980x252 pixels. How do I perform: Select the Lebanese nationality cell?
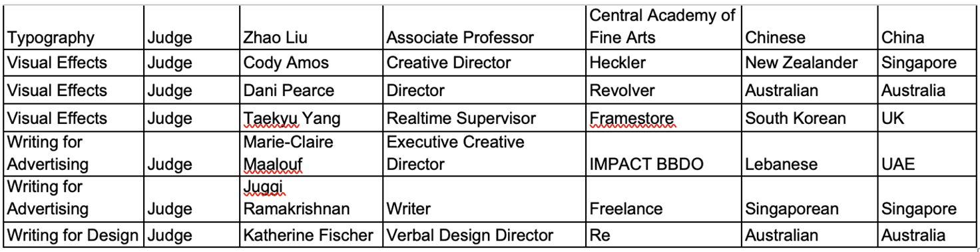coord(810,153)
